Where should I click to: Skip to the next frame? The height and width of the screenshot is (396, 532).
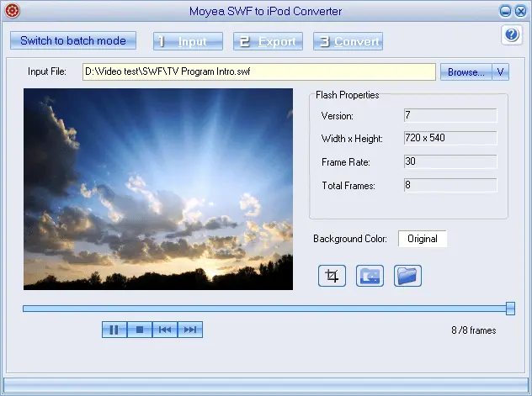pos(190,330)
